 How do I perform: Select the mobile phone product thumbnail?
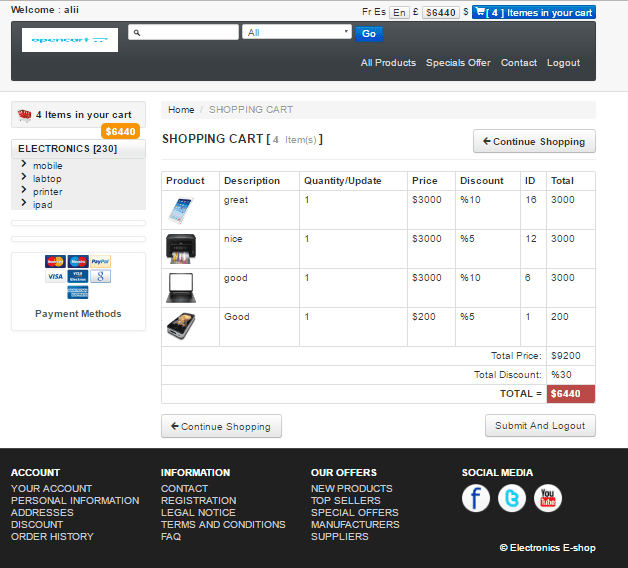coord(180,326)
